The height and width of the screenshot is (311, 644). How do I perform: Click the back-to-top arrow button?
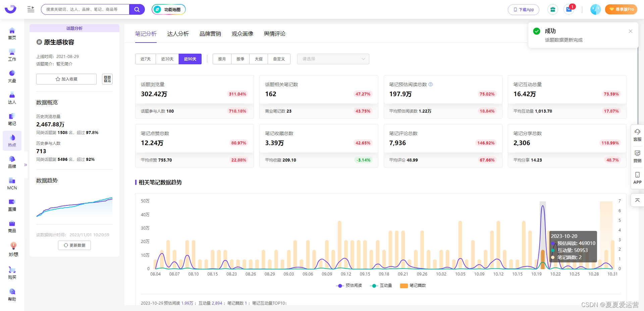637,200
